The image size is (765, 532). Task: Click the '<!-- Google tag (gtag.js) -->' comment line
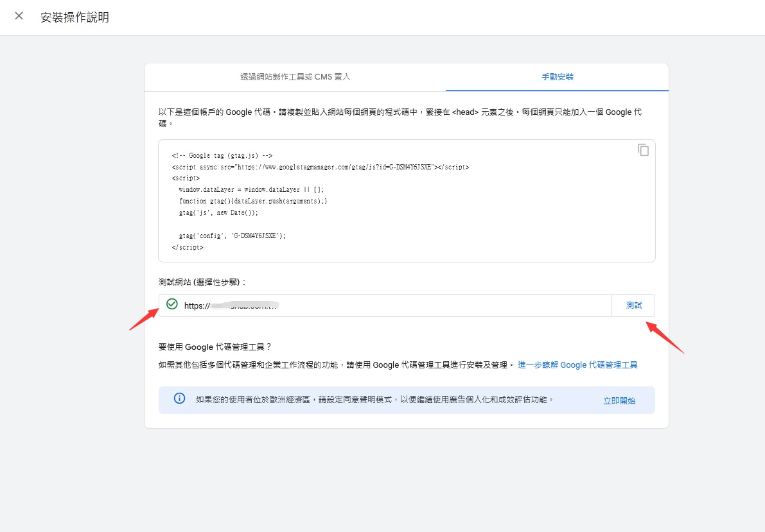222,155
